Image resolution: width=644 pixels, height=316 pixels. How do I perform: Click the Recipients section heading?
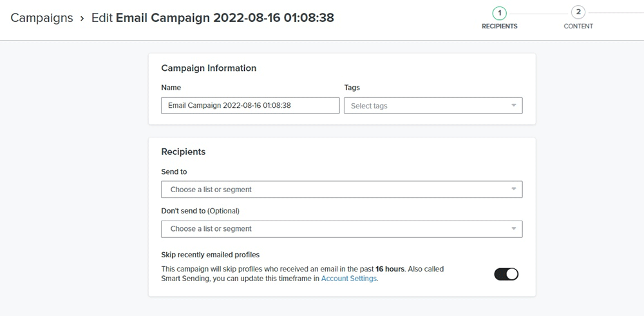pyautogui.click(x=184, y=152)
